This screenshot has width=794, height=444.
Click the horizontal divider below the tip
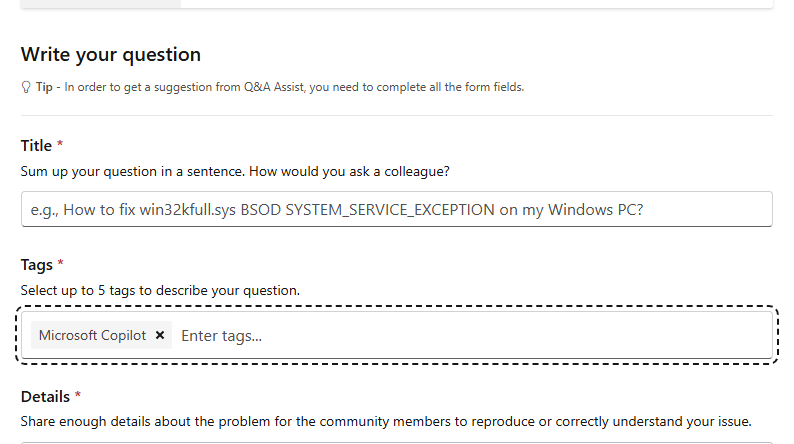pyautogui.click(x=396, y=116)
